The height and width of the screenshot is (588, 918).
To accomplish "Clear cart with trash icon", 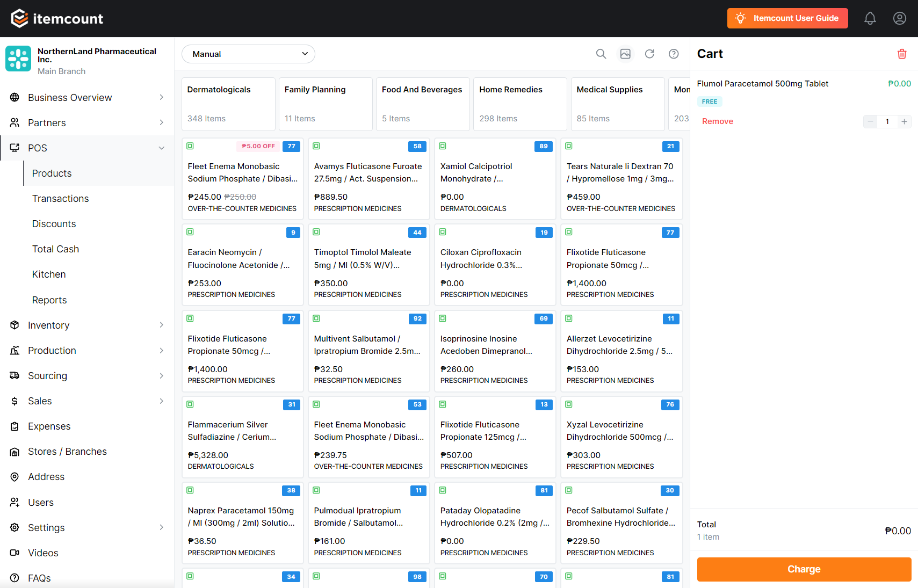I will click(x=902, y=54).
